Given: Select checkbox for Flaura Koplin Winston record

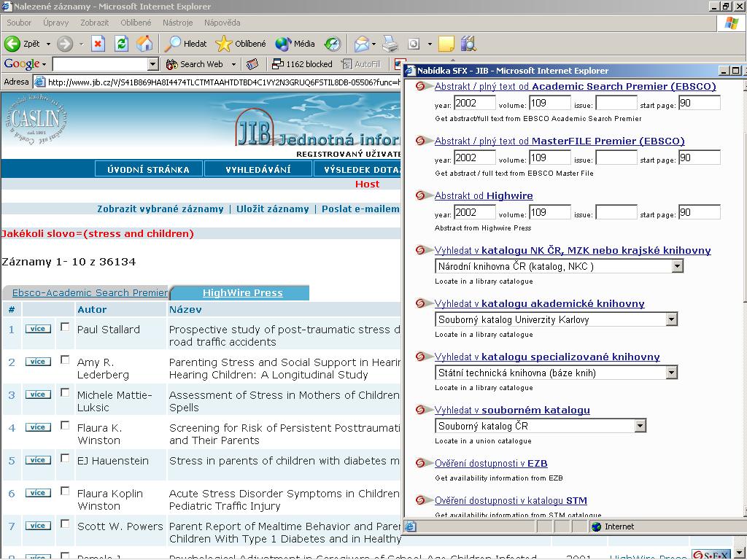Looking at the screenshot, I should tap(65, 491).
